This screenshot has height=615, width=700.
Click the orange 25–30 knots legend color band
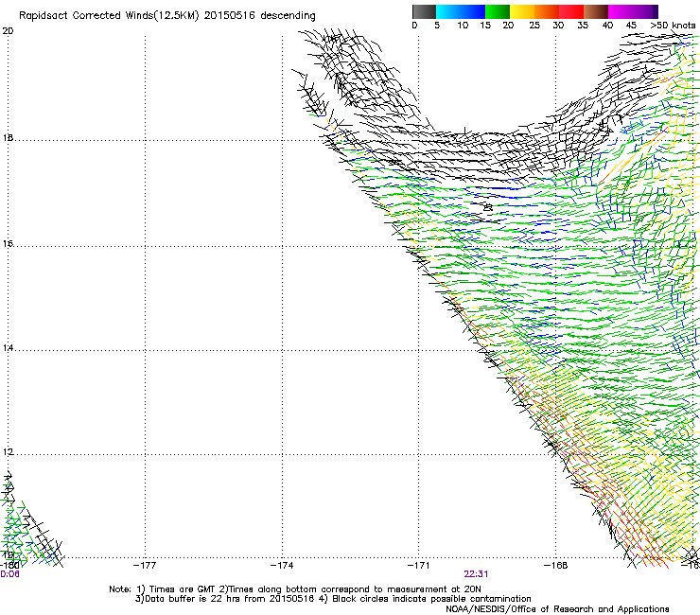pos(547,11)
